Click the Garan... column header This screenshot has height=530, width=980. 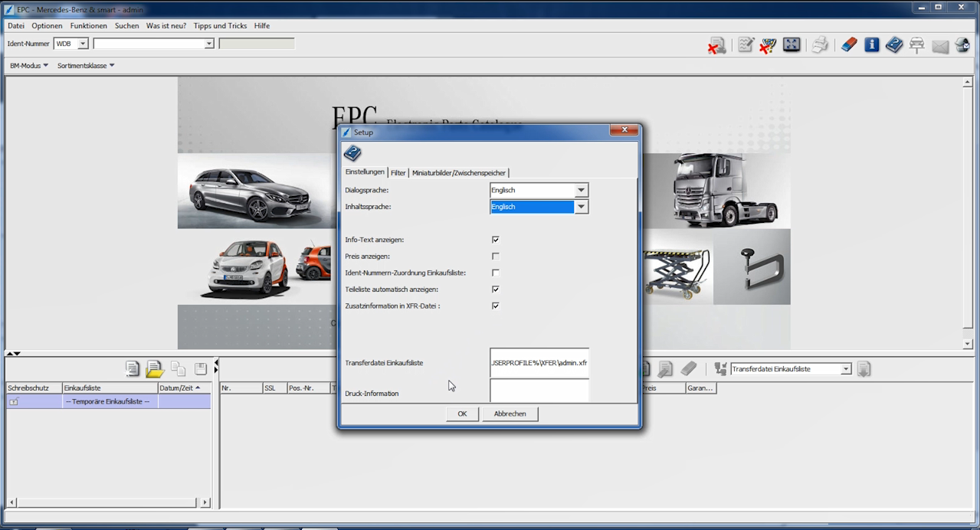click(x=700, y=388)
